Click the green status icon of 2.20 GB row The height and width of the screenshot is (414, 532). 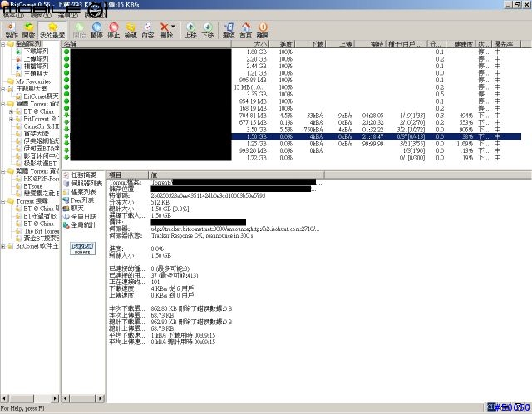pyautogui.click(x=66, y=59)
